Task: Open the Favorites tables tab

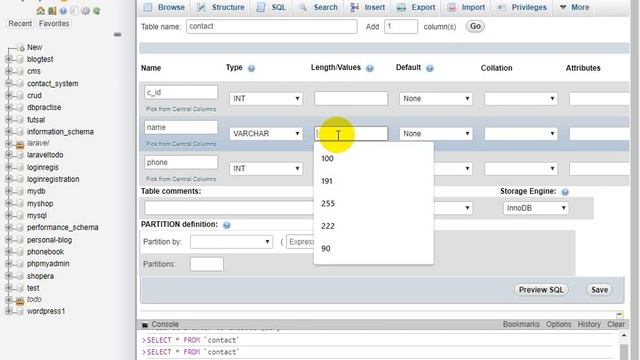Action: coord(54,24)
